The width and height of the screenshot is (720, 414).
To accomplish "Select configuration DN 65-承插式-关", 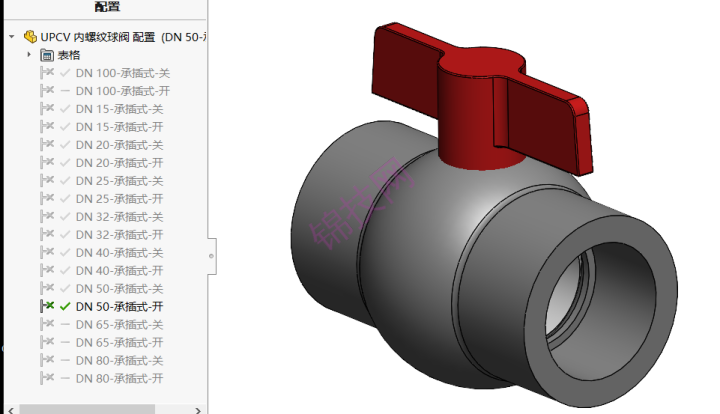I will pyautogui.click(x=119, y=324).
